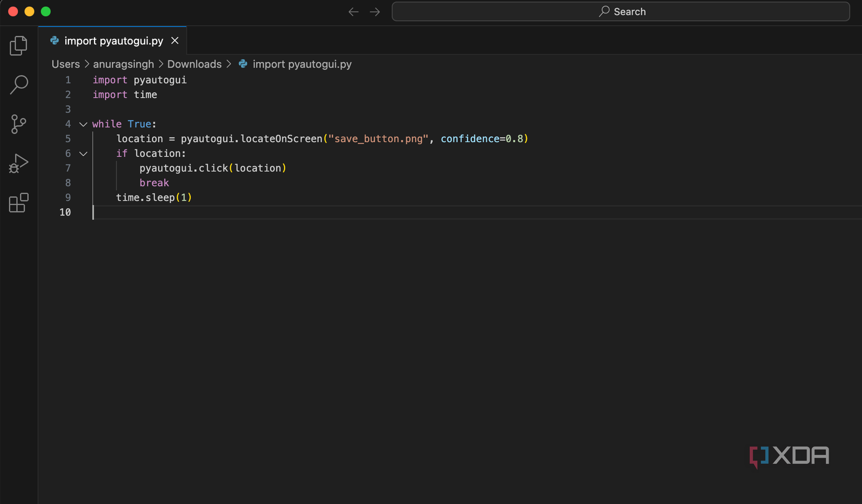Click the forward navigation arrow
This screenshot has height=504, width=862.
coord(375,11)
